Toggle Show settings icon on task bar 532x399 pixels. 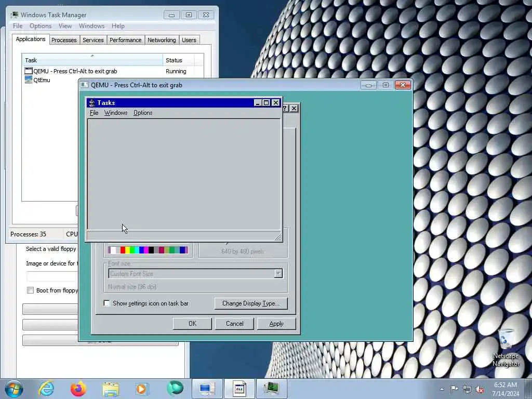pos(107,303)
